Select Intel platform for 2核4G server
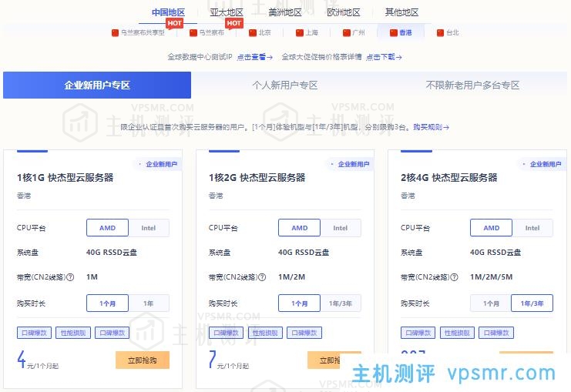The width and height of the screenshot is (571, 392). [532, 228]
